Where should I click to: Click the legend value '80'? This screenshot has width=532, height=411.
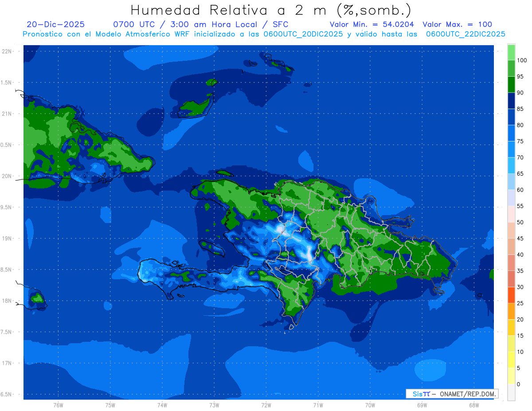click(x=520, y=125)
